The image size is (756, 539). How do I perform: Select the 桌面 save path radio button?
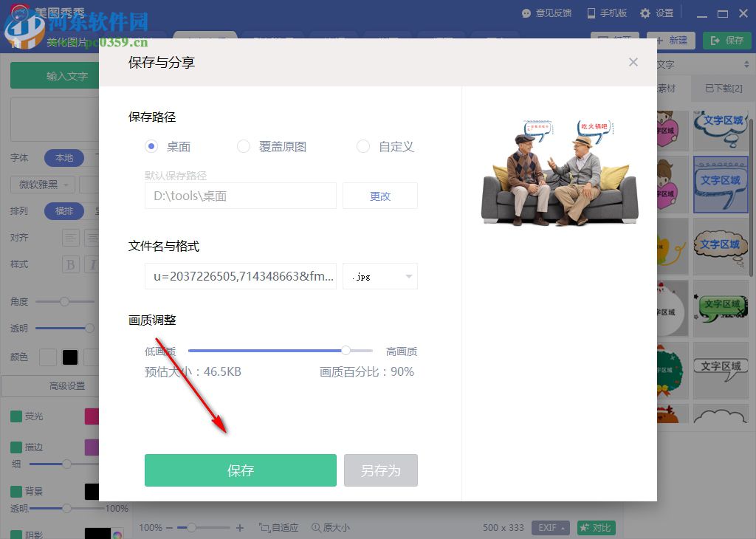[x=151, y=146]
